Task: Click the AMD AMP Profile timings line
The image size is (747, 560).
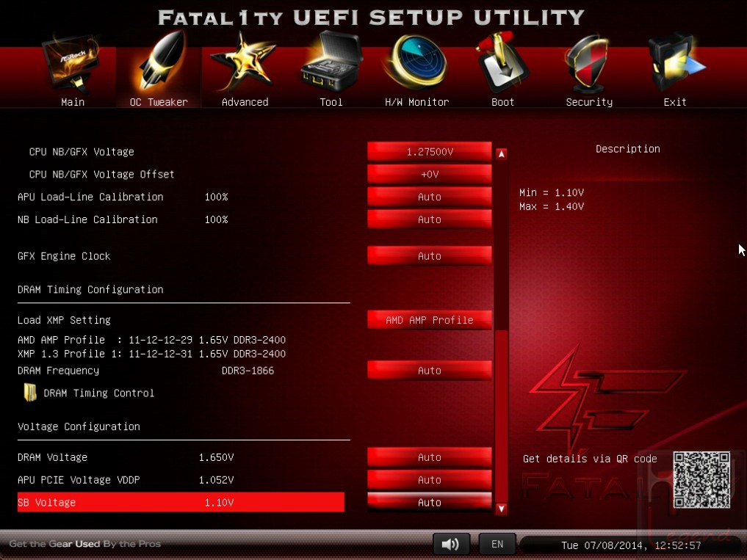Action: pyautogui.click(x=151, y=340)
